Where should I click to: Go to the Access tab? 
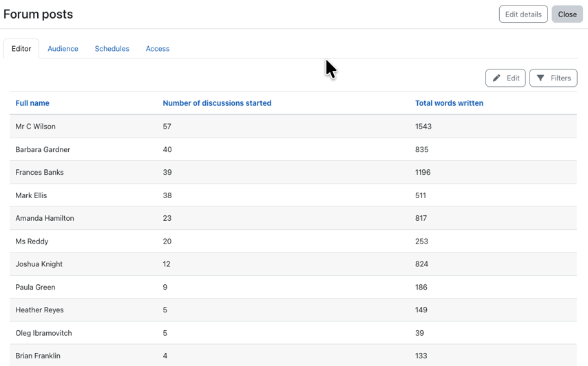point(158,49)
